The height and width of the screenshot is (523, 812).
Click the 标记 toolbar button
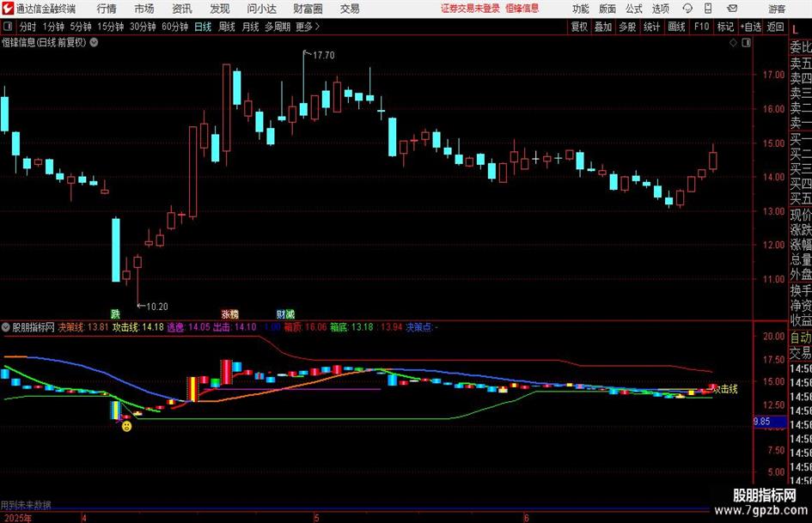point(725,27)
